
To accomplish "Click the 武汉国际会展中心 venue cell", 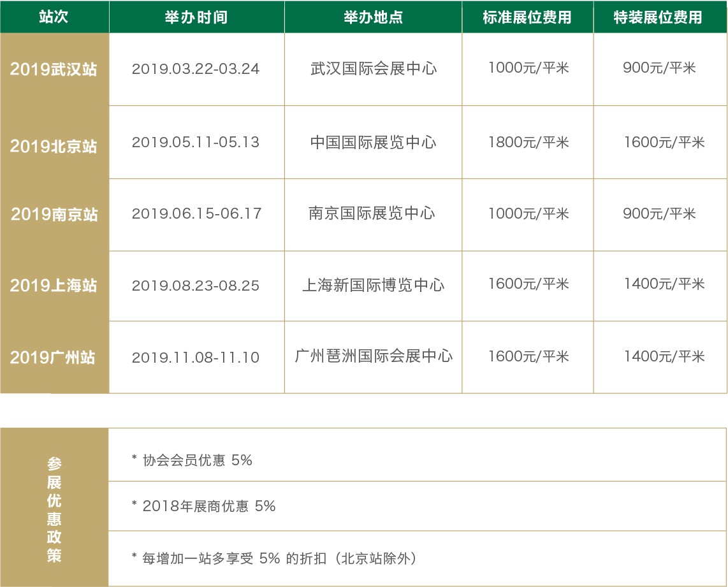I will [374, 69].
